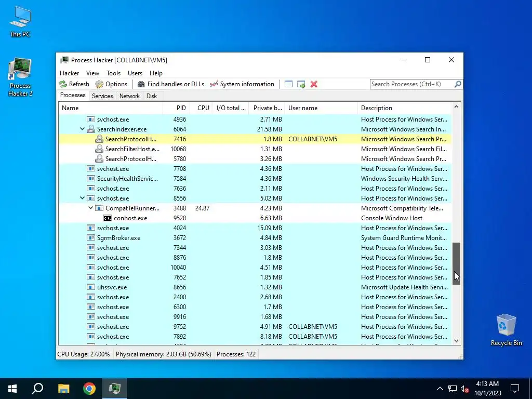Open the Help menu
532x399 pixels.
[156, 73]
